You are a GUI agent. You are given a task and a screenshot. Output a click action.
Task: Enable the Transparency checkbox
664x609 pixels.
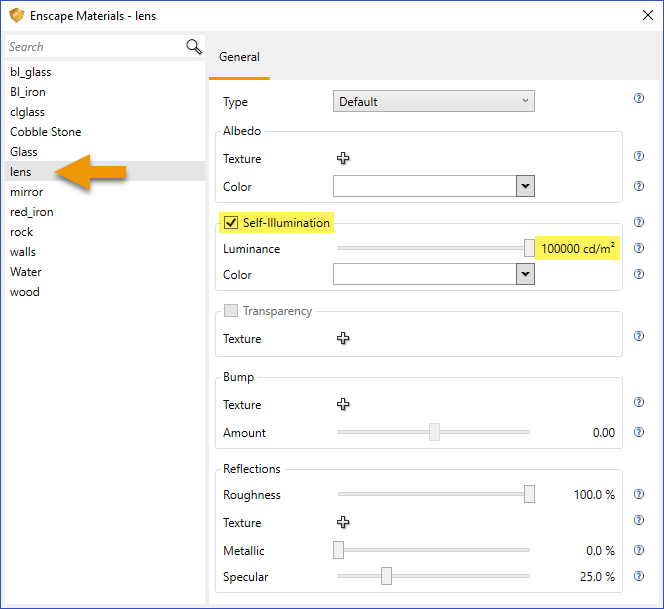[231, 310]
